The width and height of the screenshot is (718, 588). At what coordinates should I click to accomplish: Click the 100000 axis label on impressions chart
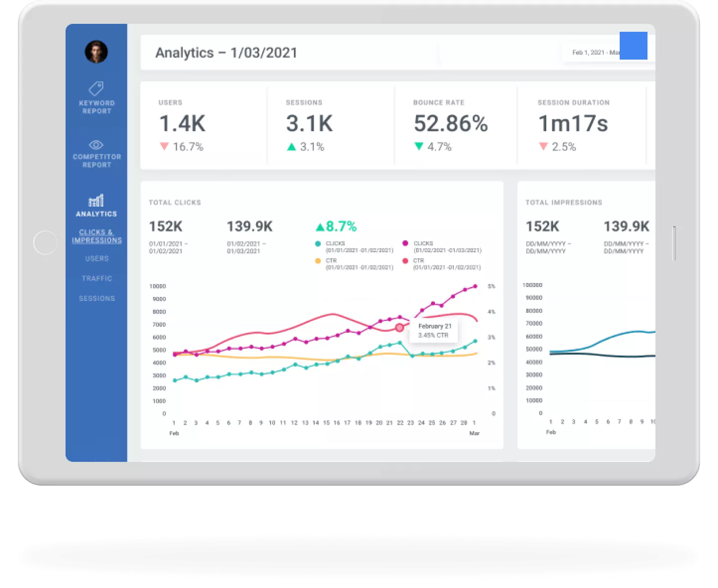coord(532,285)
